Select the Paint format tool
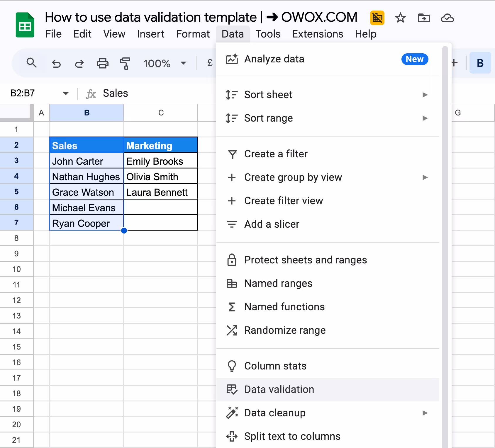 (x=125, y=63)
